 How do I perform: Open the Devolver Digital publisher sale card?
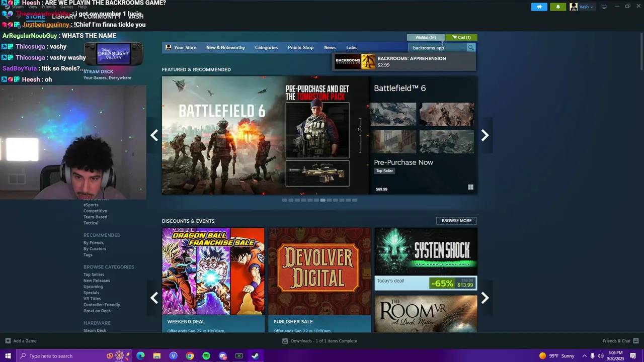[319, 280]
